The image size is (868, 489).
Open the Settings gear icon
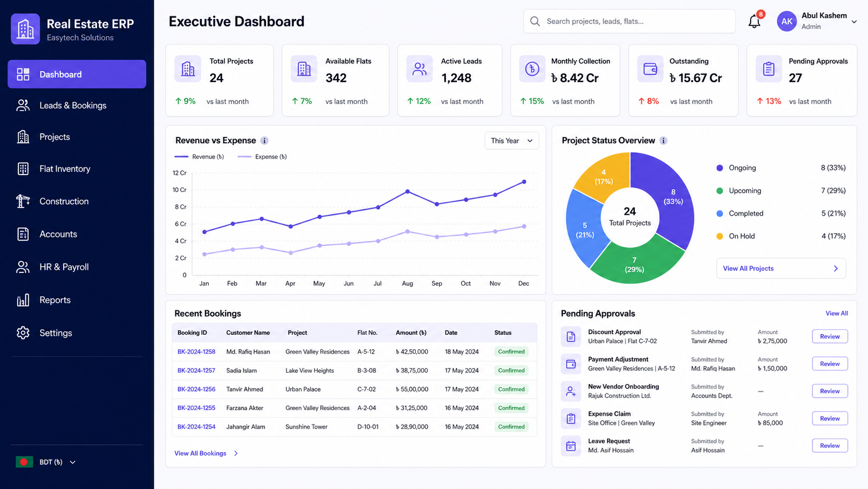click(23, 333)
